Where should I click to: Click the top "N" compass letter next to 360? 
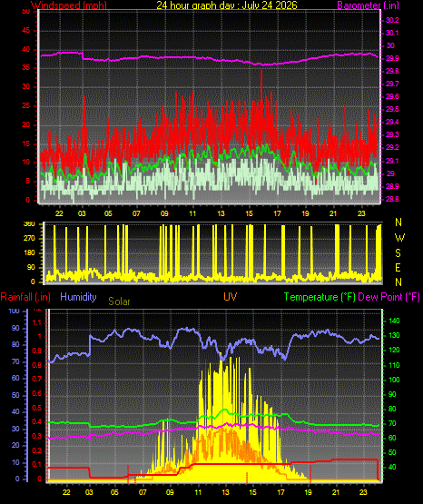tap(398, 222)
